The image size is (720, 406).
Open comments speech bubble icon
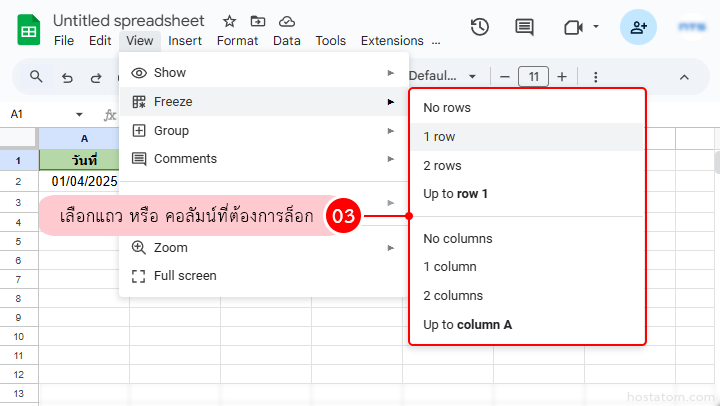(x=524, y=27)
